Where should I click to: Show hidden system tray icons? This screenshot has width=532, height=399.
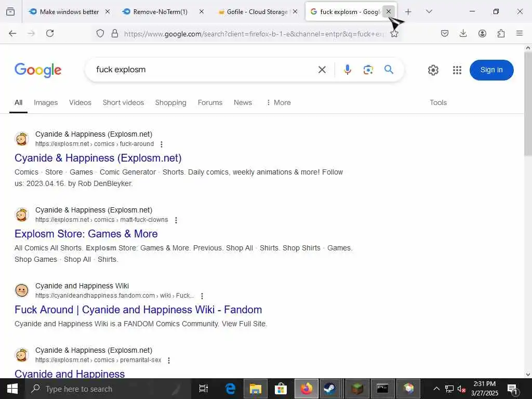(436, 389)
